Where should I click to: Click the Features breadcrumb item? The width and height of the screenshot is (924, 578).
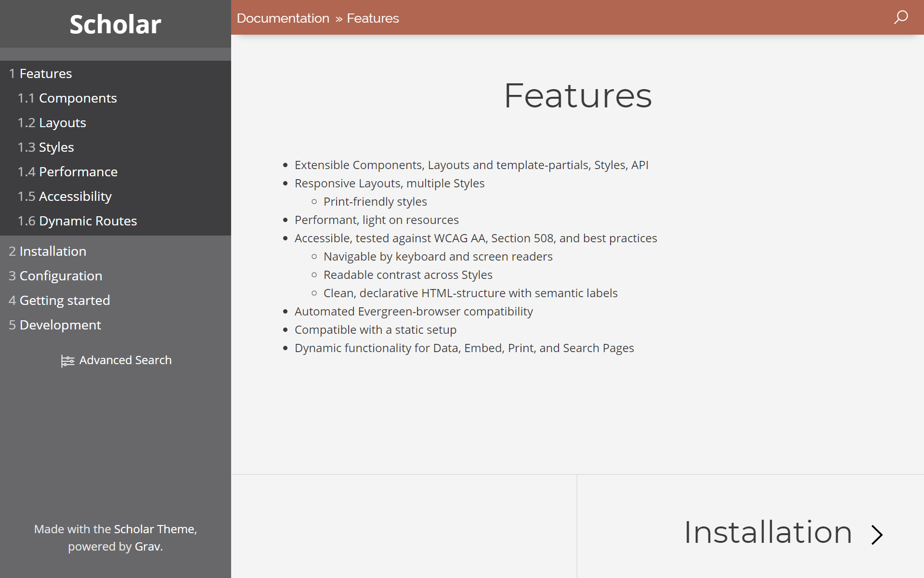pos(373,18)
